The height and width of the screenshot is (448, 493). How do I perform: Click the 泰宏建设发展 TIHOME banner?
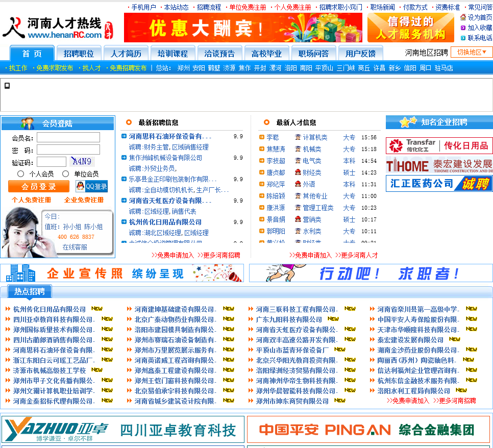pos(439,165)
